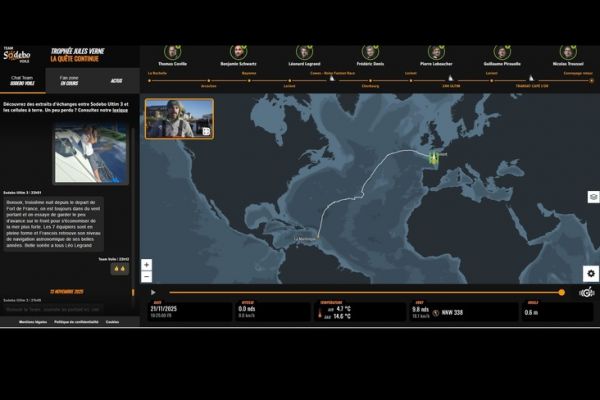The width and height of the screenshot is (600, 400).
Task: Click the boat marker on the map
Action: pos(435,157)
